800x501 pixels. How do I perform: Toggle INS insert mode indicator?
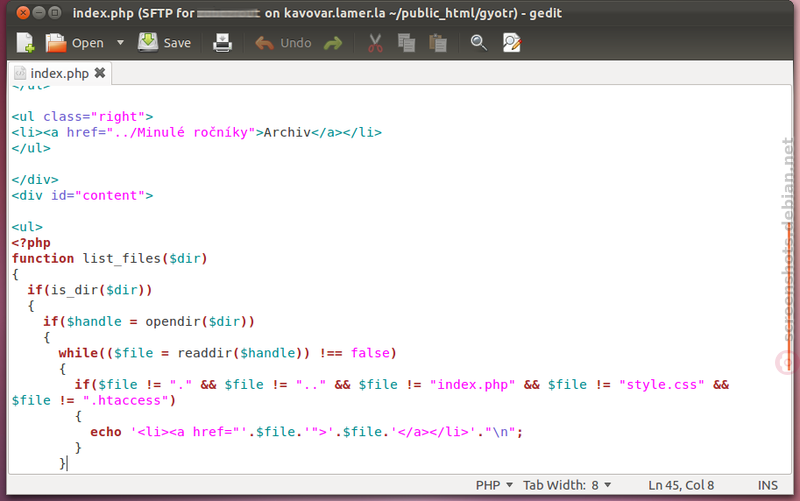tap(768, 485)
